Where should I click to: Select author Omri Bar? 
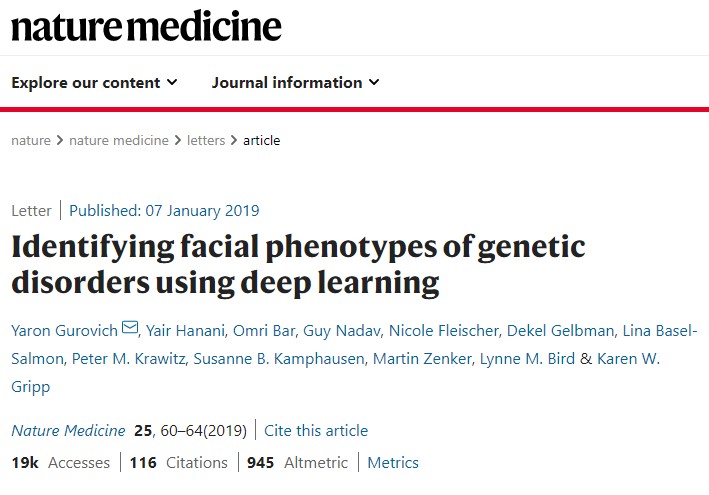tap(264, 331)
